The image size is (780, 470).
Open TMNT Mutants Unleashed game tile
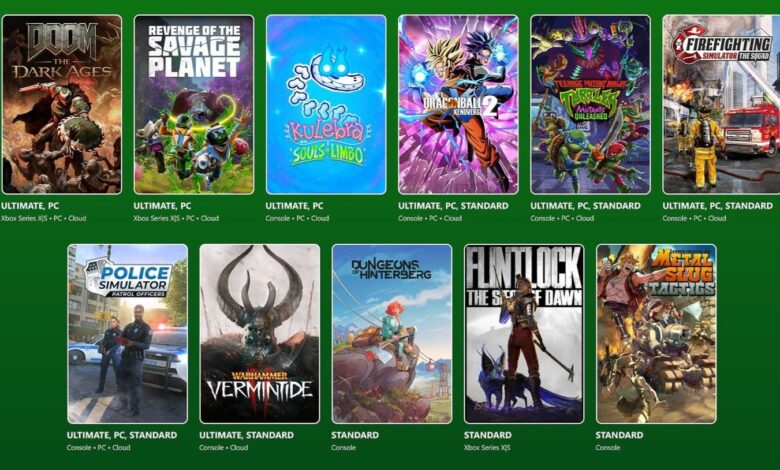coord(590,104)
